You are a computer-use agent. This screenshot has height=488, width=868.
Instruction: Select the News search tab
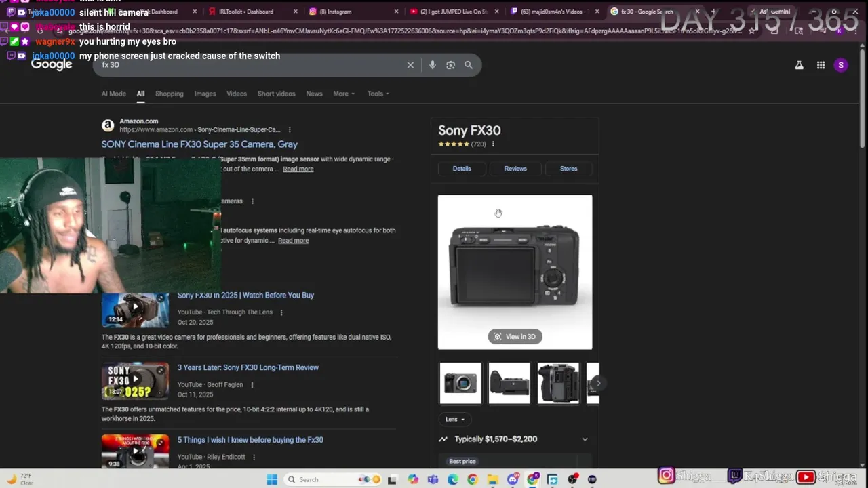point(314,94)
